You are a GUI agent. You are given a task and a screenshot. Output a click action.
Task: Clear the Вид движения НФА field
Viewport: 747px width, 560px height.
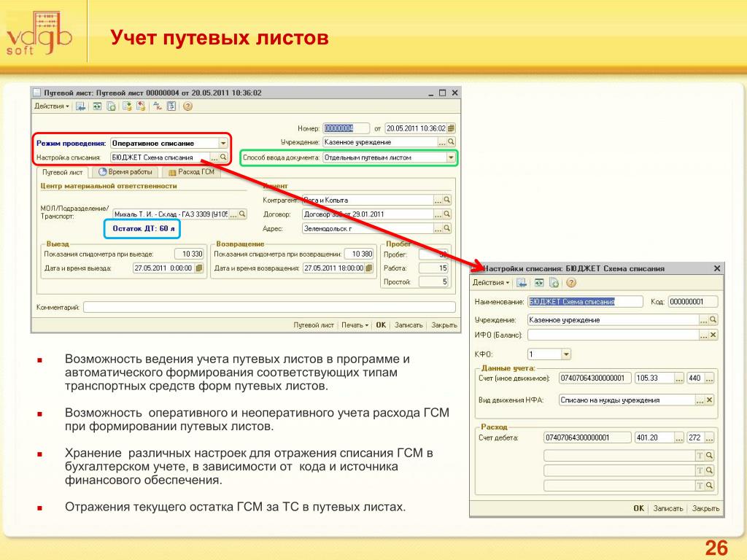pos(711,400)
